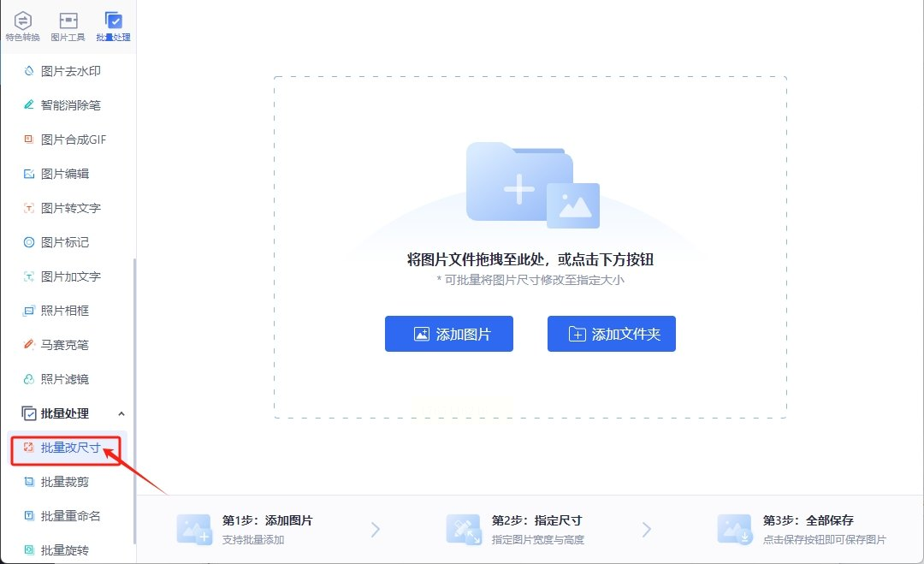This screenshot has height=564, width=924.
Task: Open the 特色转换 tab icon
Action: point(22,21)
